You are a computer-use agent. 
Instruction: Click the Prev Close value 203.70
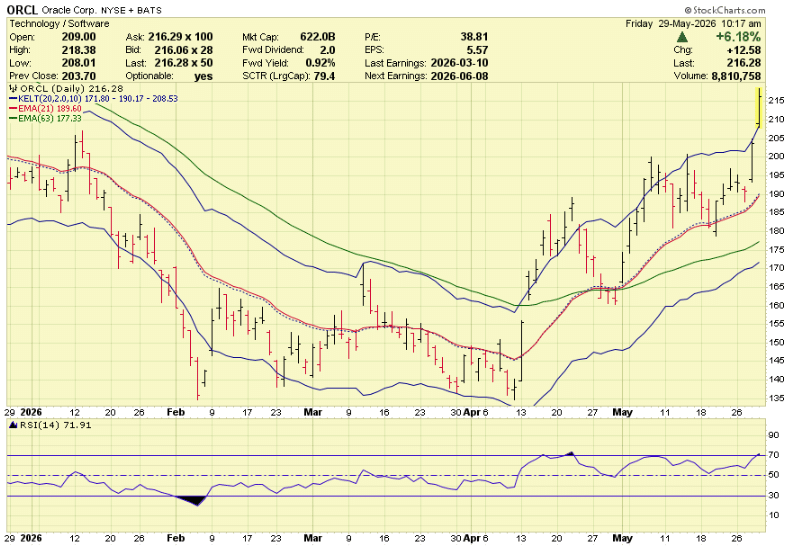tap(79, 76)
